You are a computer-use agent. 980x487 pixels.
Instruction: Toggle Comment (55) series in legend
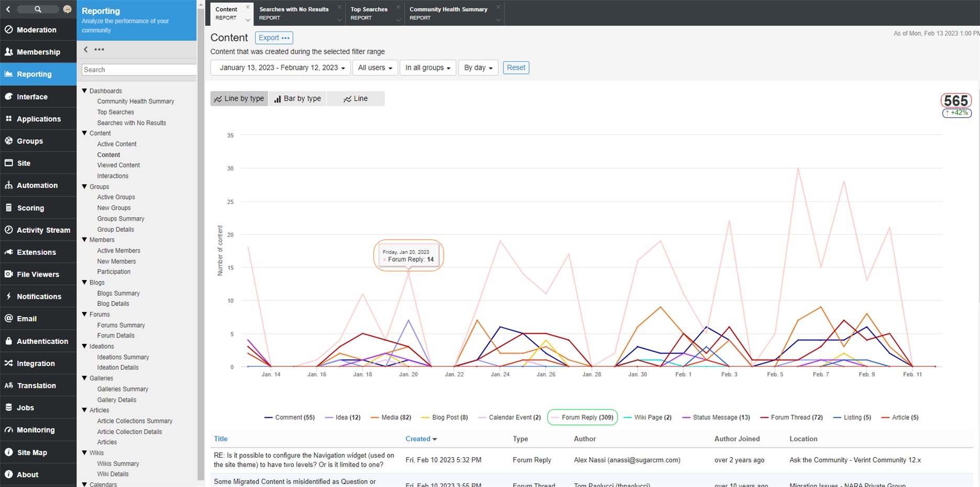pos(290,418)
